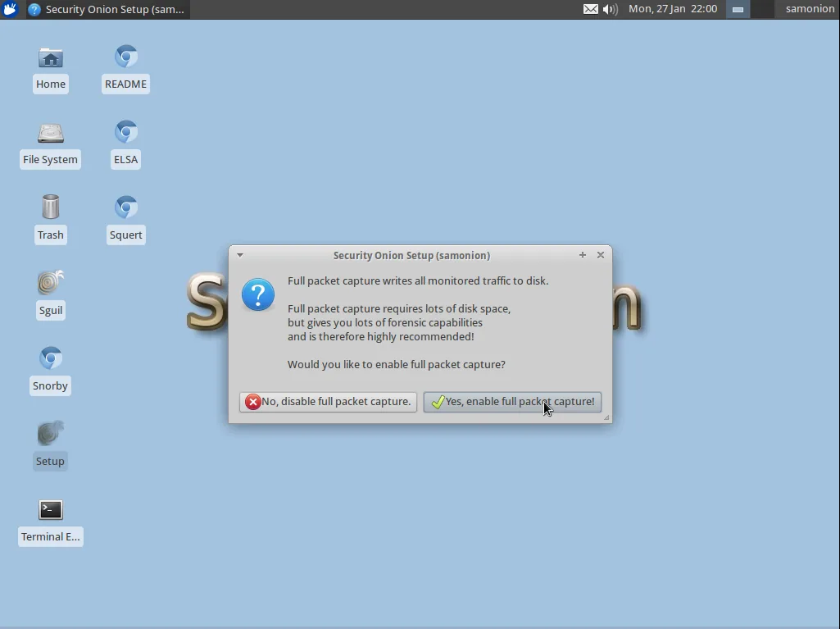The width and height of the screenshot is (840, 629).
Task: Click text "Full packet capture writes all monitored traffic to disk."
Action: tap(418, 281)
